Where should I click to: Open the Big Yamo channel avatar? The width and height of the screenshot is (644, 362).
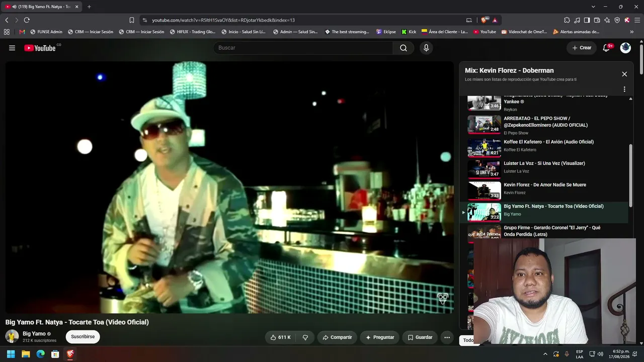[x=12, y=336]
